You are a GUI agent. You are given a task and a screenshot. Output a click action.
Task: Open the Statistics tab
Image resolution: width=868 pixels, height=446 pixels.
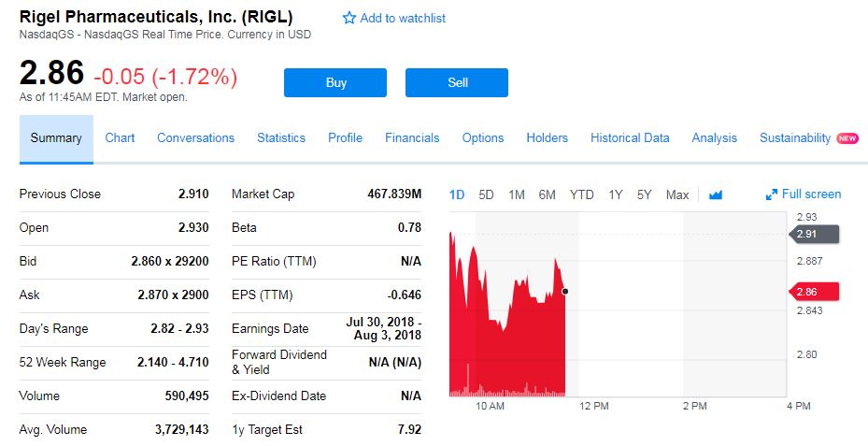[281, 138]
